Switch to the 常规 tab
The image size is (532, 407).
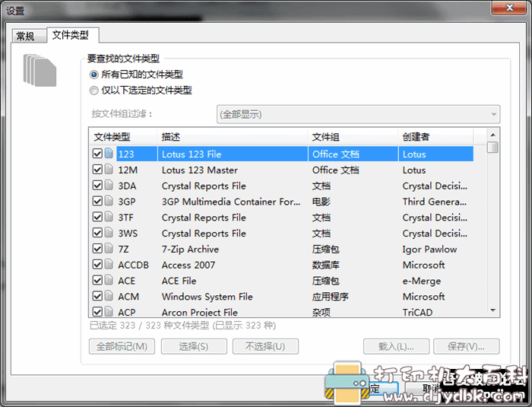click(29, 36)
